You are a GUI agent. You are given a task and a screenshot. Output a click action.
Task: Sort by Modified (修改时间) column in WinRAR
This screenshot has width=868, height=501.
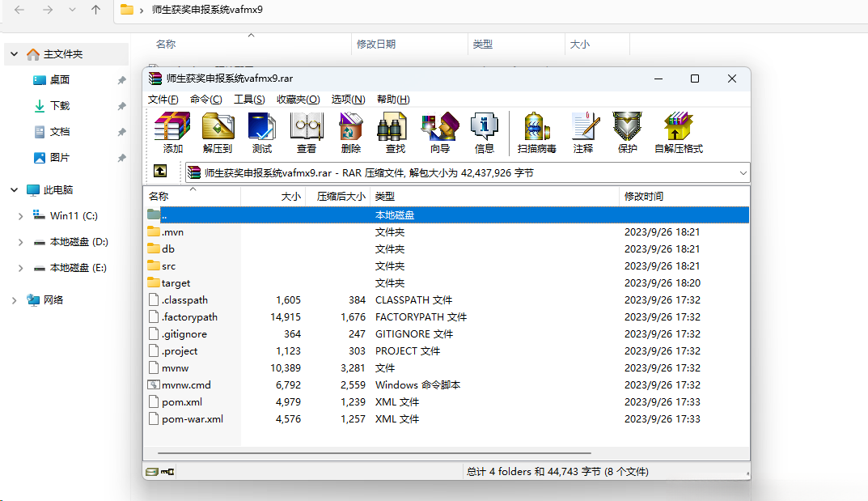pos(684,196)
